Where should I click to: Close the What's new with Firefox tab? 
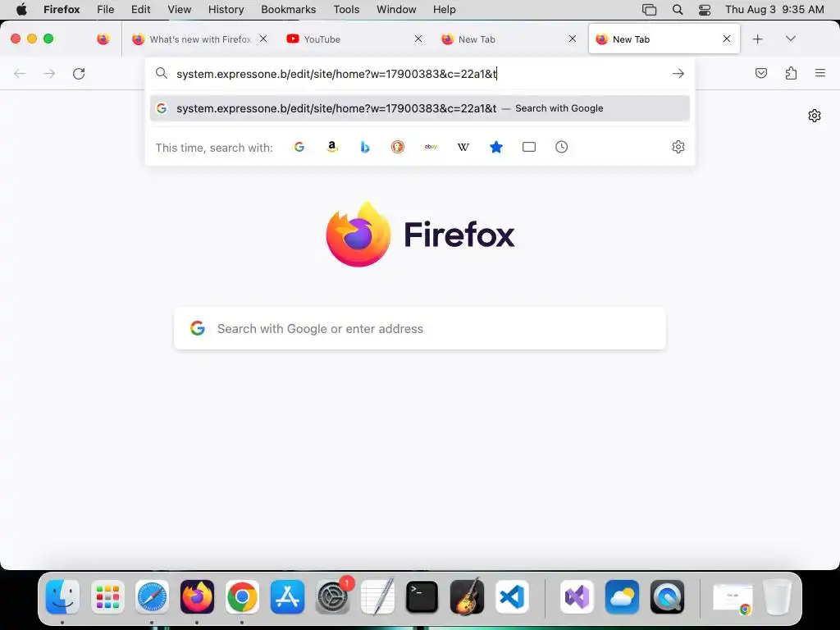tap(263, 39)
